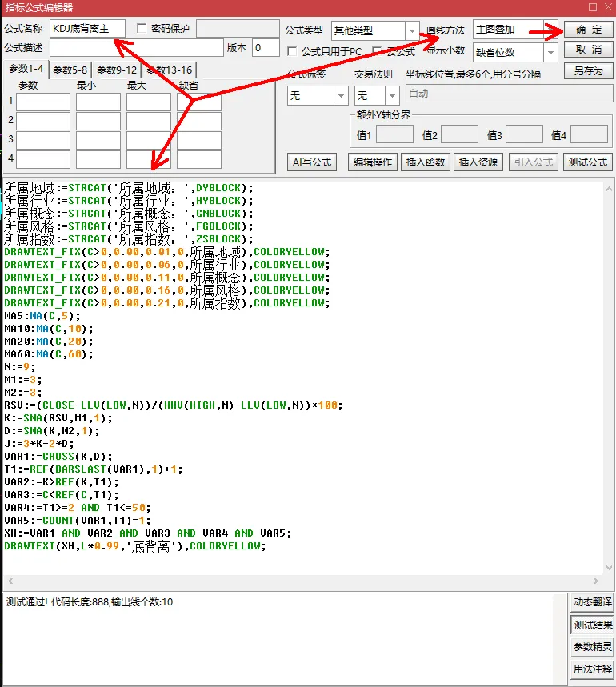Click the 公式名称 input field

pos(88,29)
